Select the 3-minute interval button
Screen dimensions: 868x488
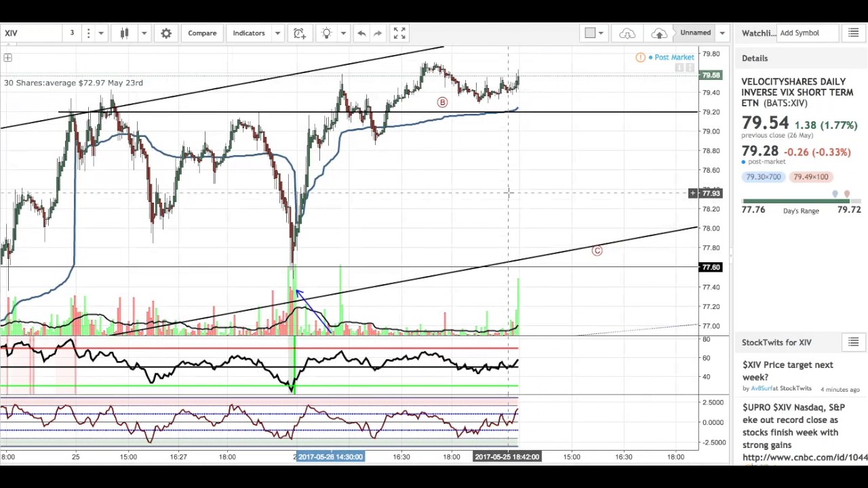point(72,33)
